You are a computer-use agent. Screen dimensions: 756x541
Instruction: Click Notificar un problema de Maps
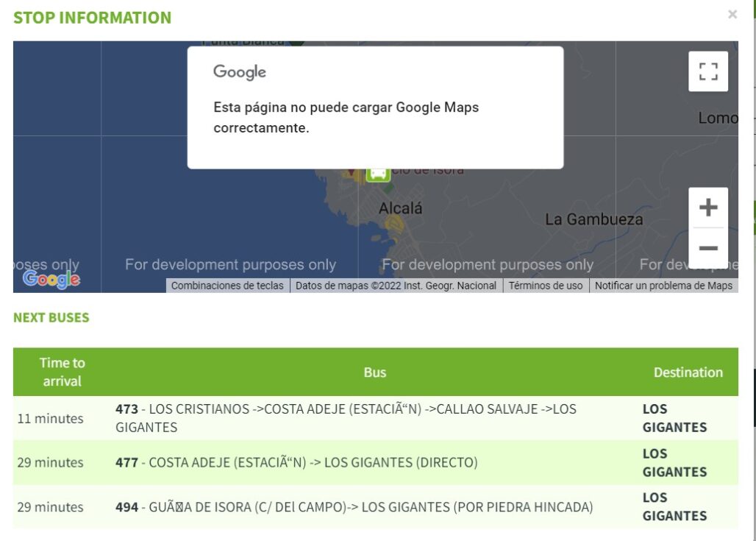663,286
